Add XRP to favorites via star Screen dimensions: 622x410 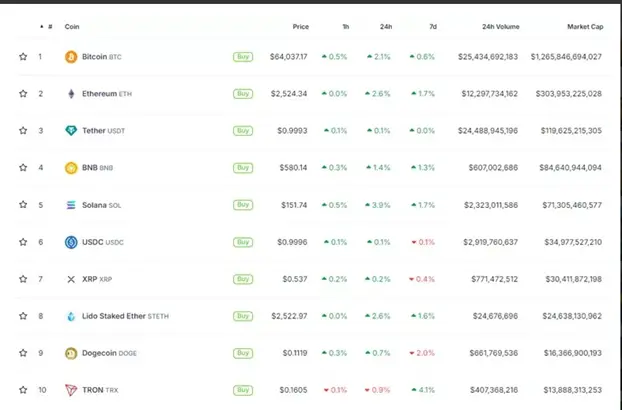point(23,279)
